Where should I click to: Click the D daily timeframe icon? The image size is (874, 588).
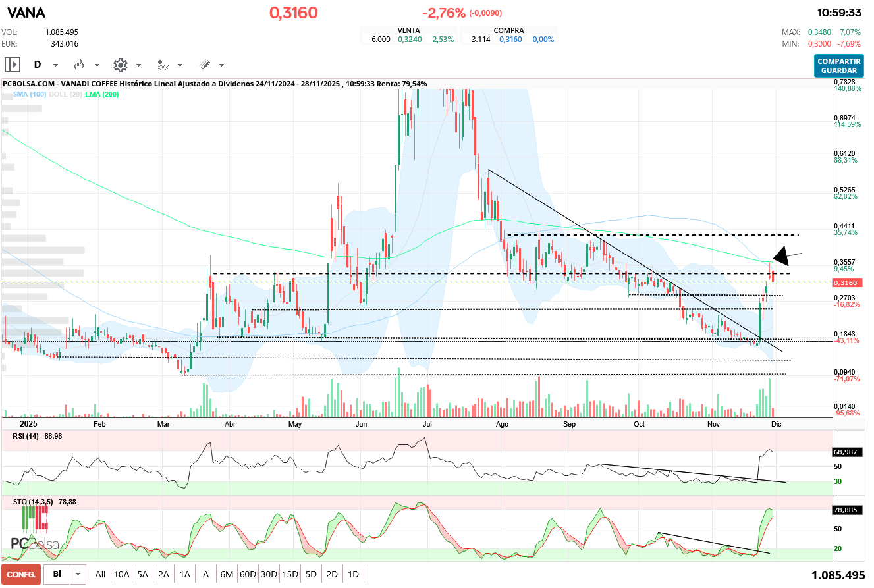(x=38, y=65)
